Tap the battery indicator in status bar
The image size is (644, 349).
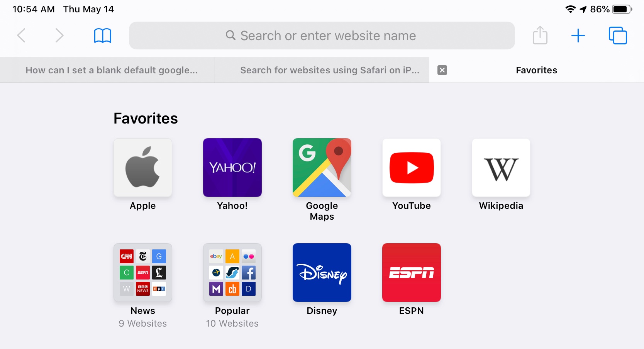pos(622,9)
